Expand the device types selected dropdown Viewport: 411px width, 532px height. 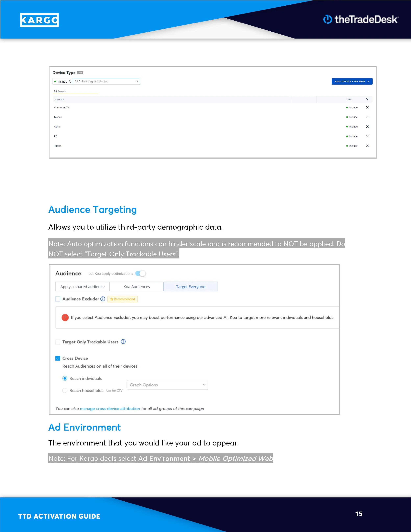tap(106, 81)
